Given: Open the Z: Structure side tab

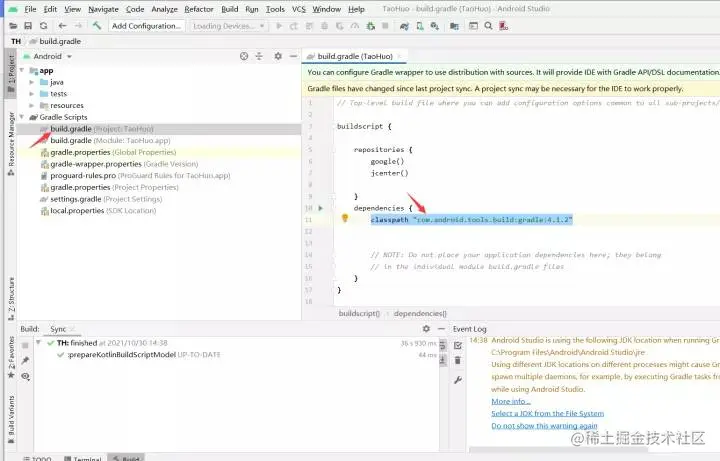Looking at the screenshot, I should (x=11, y=299).
